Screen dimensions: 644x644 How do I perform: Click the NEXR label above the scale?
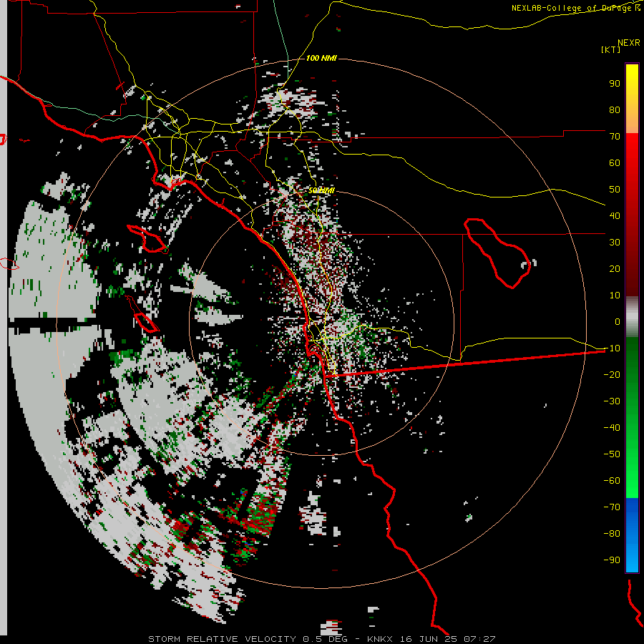(629, 43)
